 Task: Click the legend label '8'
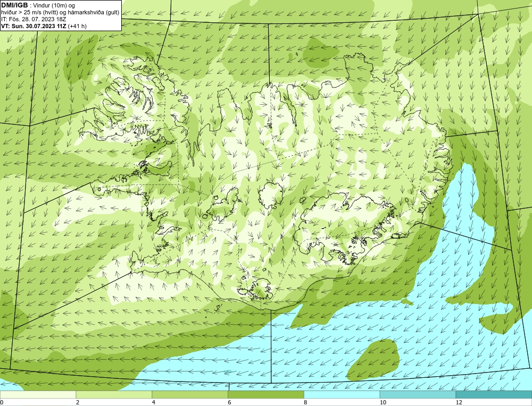[x=306, y=403]
